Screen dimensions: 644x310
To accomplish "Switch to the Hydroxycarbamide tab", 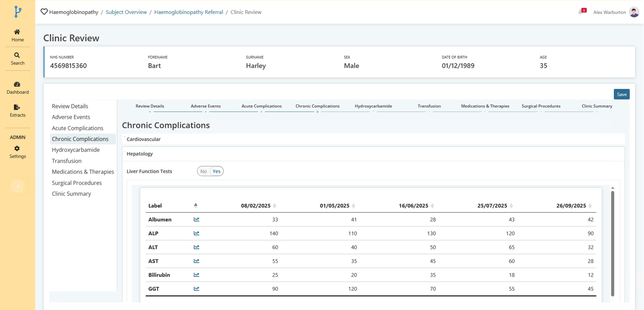I will (x=373, y=106).
